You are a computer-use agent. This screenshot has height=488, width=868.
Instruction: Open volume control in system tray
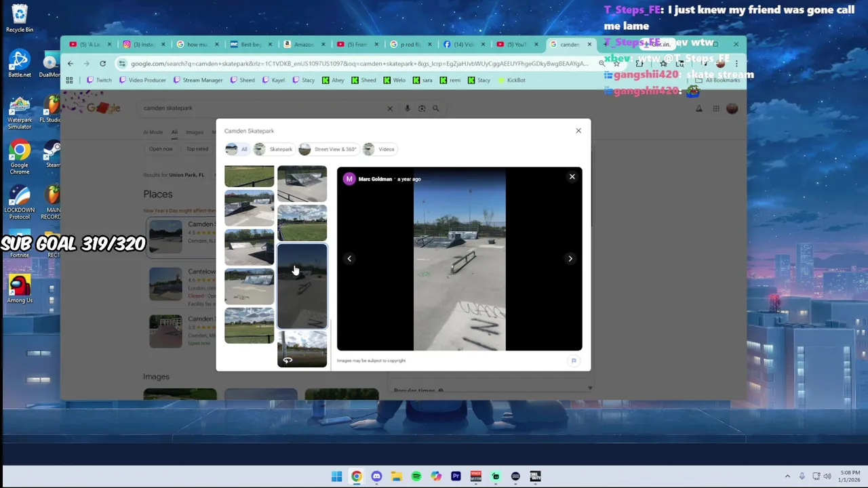[x=827, y=476]
